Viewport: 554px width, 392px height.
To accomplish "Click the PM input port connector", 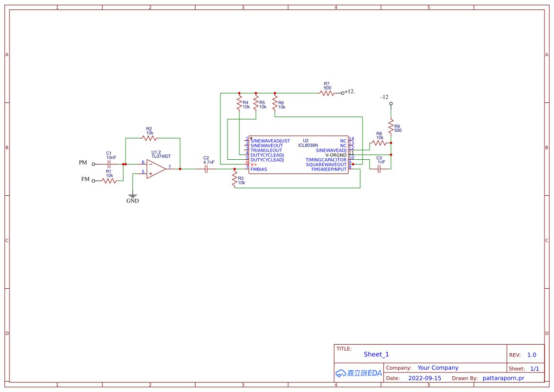I will coord(94,163).
